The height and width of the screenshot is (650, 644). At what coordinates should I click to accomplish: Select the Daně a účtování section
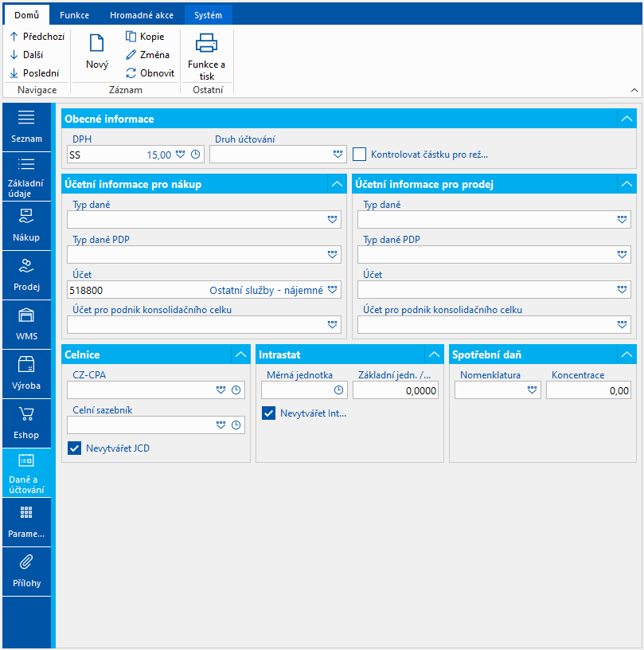[26, 473]
